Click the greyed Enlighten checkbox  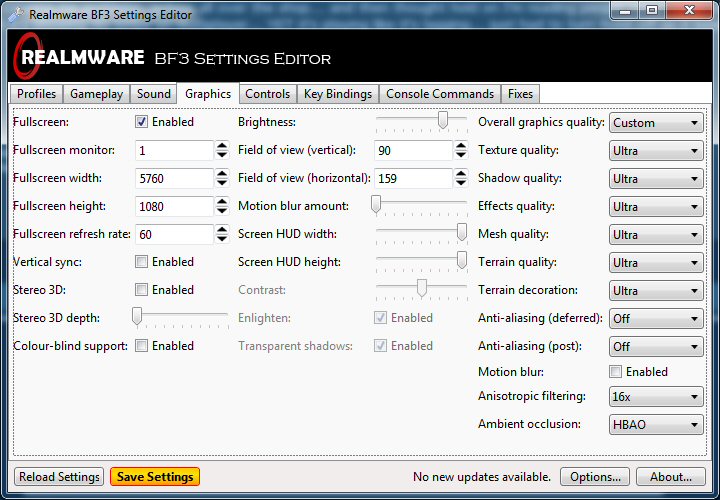pos(380,318)
